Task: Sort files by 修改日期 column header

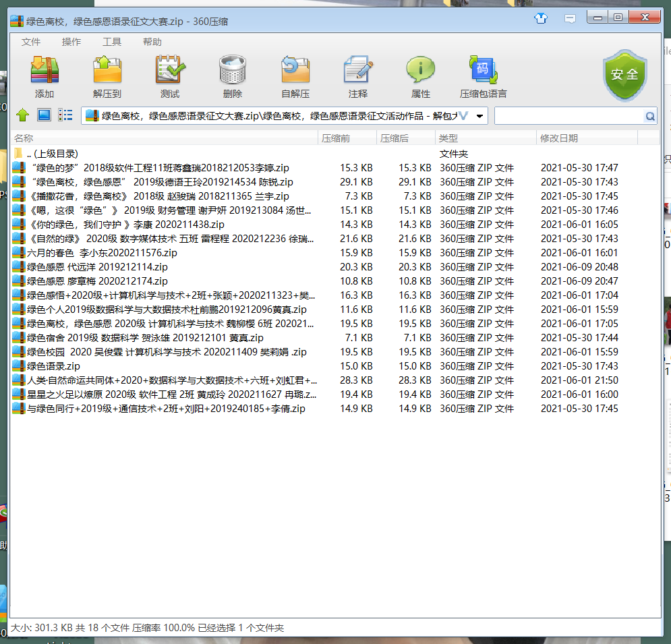Action: 558,138
